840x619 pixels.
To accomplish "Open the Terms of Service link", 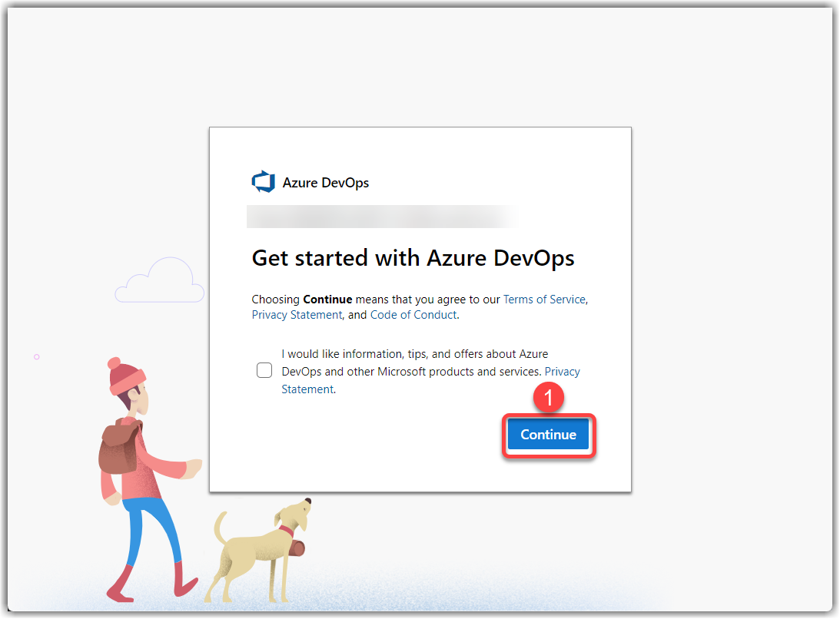I will tap(544, 300).
